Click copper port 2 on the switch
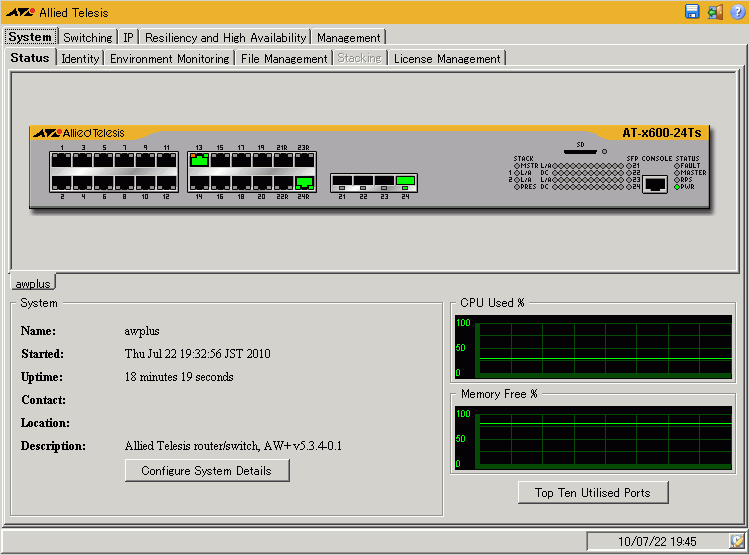Image resolution: width=750 pixels, height=555 pixels. point(62,183)
